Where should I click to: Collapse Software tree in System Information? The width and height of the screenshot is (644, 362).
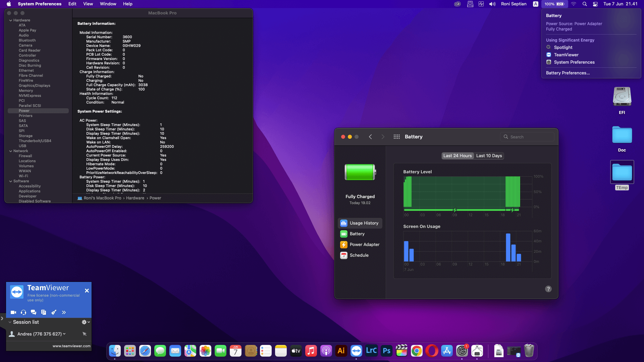[x=10, y=181]
